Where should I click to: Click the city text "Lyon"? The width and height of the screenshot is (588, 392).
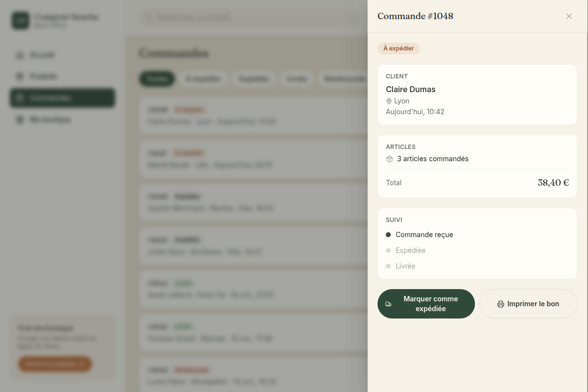(x=402, y=101)
